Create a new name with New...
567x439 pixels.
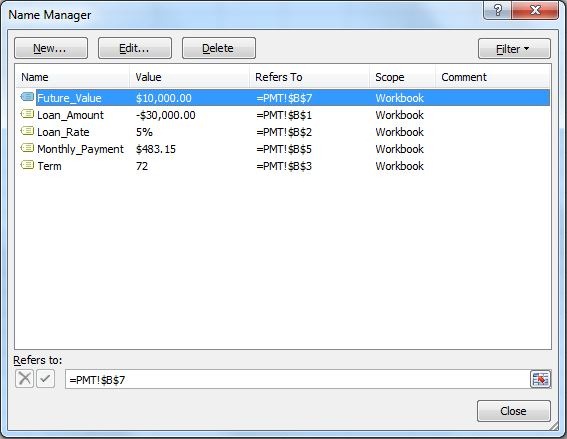[51, 48]
